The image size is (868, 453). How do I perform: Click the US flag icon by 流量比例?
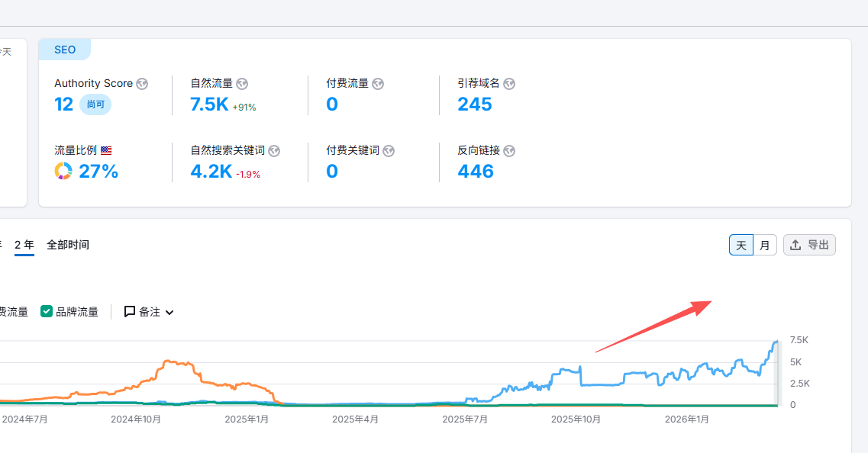[106, 151]
